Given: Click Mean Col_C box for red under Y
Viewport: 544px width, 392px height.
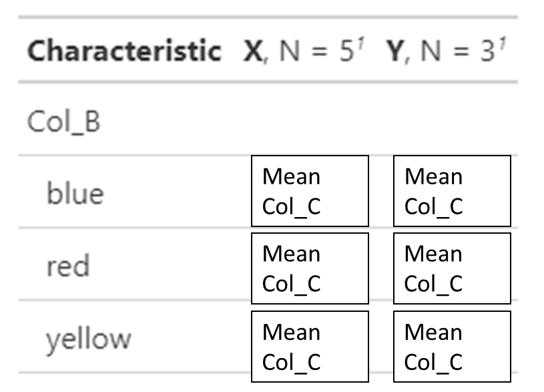Looking at the screenshot, I should coord(452,268).
